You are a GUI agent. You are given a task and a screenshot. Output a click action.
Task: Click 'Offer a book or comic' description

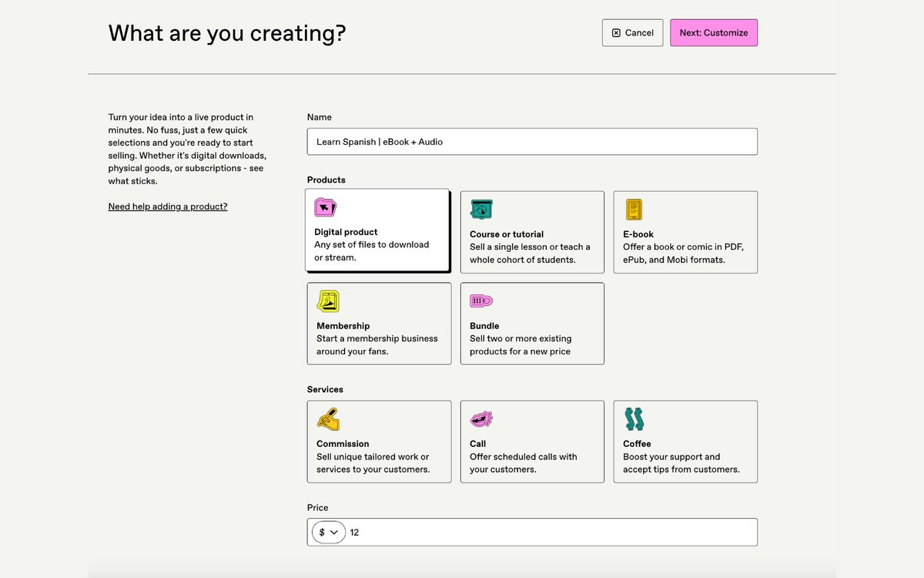coord(683,254)
